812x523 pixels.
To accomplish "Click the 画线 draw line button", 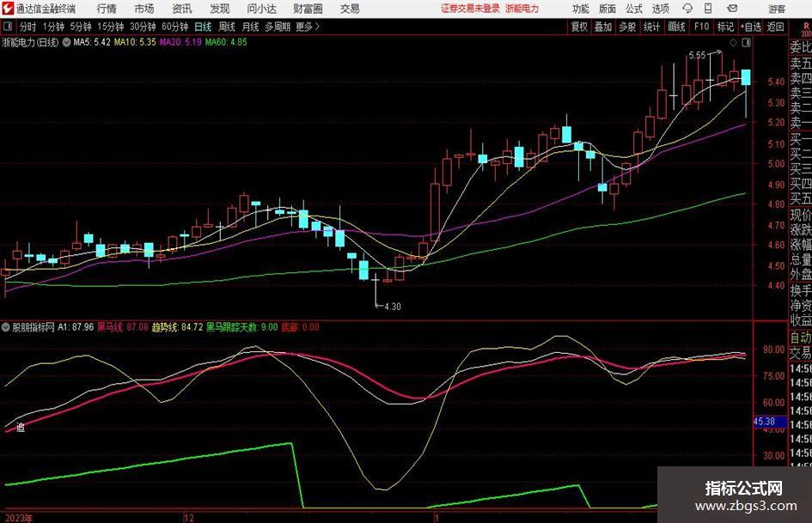I will coord(676,27).
